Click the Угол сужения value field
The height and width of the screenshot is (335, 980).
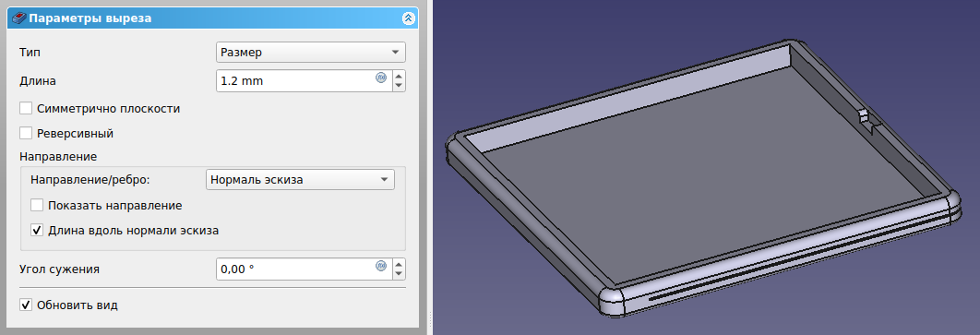click(x=295, y=269)
